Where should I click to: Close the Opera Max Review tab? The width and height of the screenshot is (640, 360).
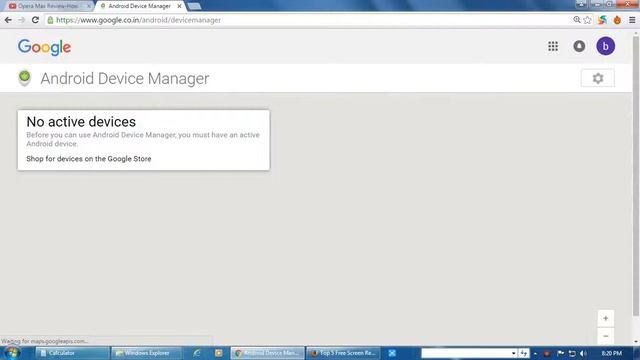pyautogui.click(x=89, y=6)
